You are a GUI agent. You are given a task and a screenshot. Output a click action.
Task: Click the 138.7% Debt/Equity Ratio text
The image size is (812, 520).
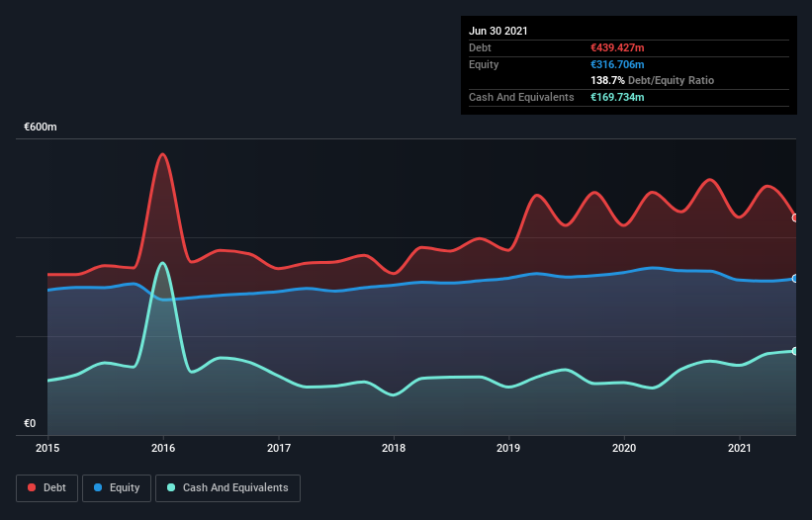[652, 81]
